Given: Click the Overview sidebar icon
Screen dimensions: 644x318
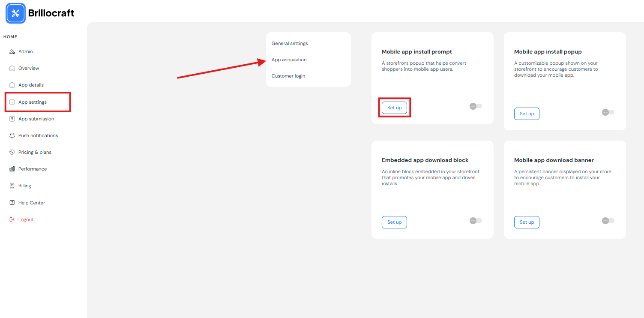Looking at the screenshot, I should click(x=12, y=69).
